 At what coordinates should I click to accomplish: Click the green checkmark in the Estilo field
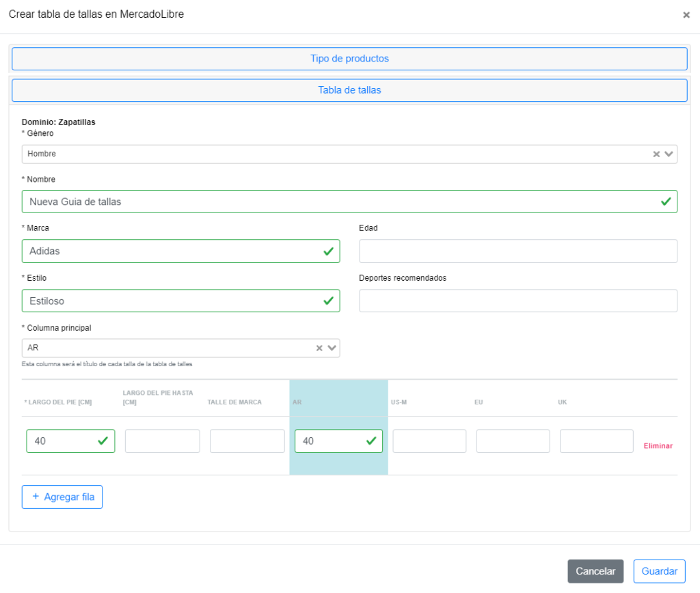click(329, 301)
